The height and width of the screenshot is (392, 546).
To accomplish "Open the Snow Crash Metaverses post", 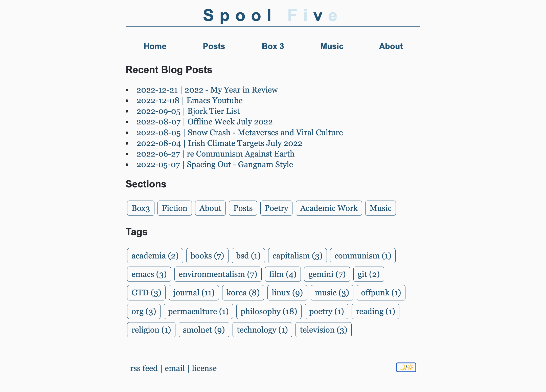I will (240, 133).
